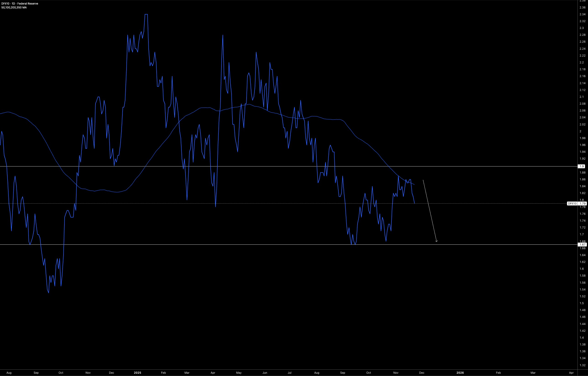Click the Mar label at right side
The image size is (588, 376).
click(x=533, y=373)
